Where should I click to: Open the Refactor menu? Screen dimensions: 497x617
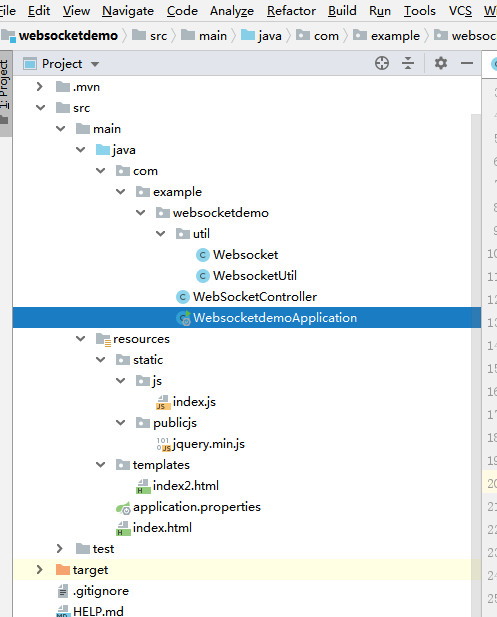(x=291, y=11)
